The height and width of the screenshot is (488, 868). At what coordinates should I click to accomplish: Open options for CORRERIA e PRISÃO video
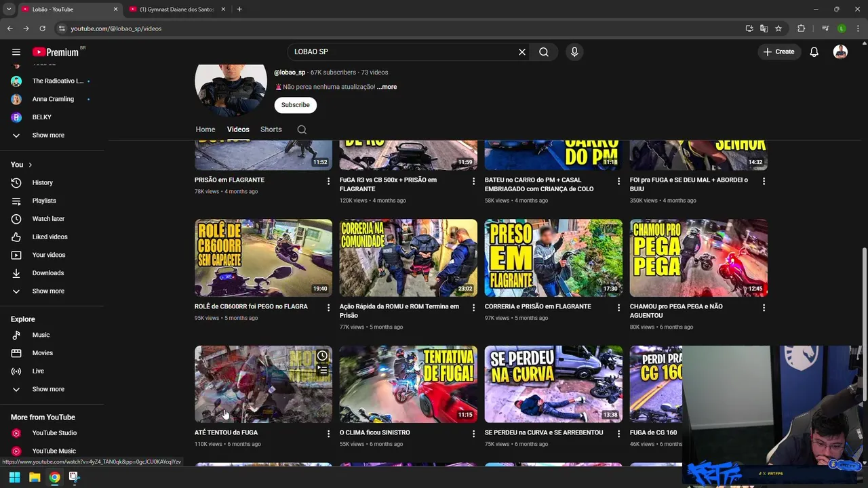tap(618, 308)
